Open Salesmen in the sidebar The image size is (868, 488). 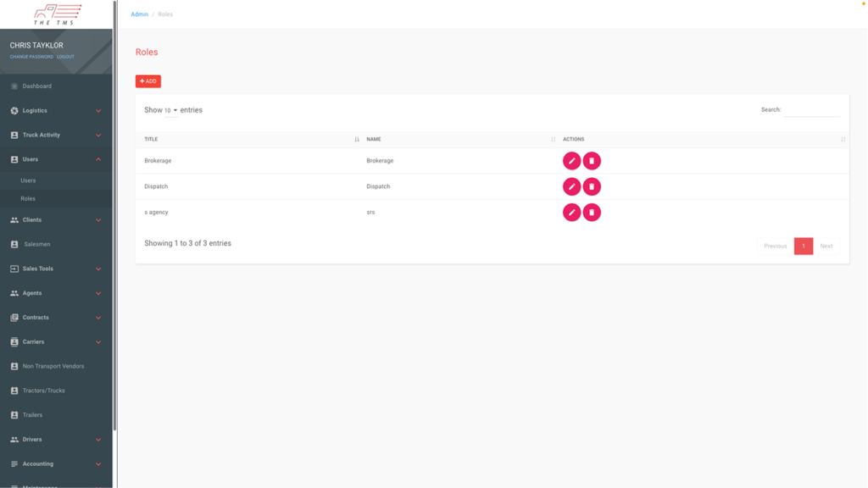(36, 244)
